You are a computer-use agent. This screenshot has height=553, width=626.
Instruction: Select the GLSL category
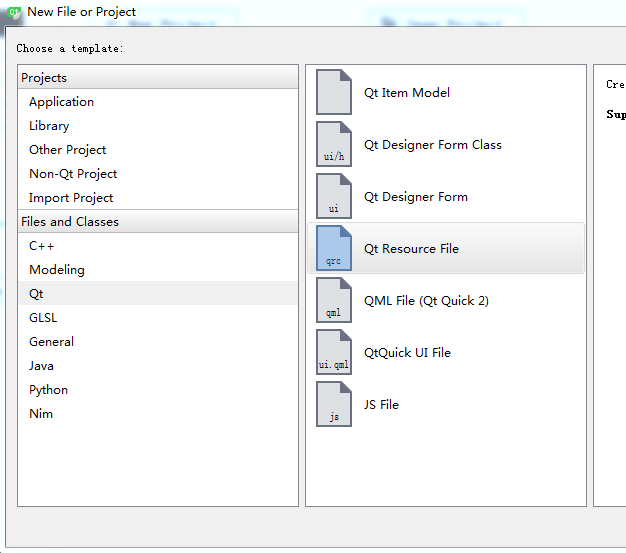click(158, 318)
